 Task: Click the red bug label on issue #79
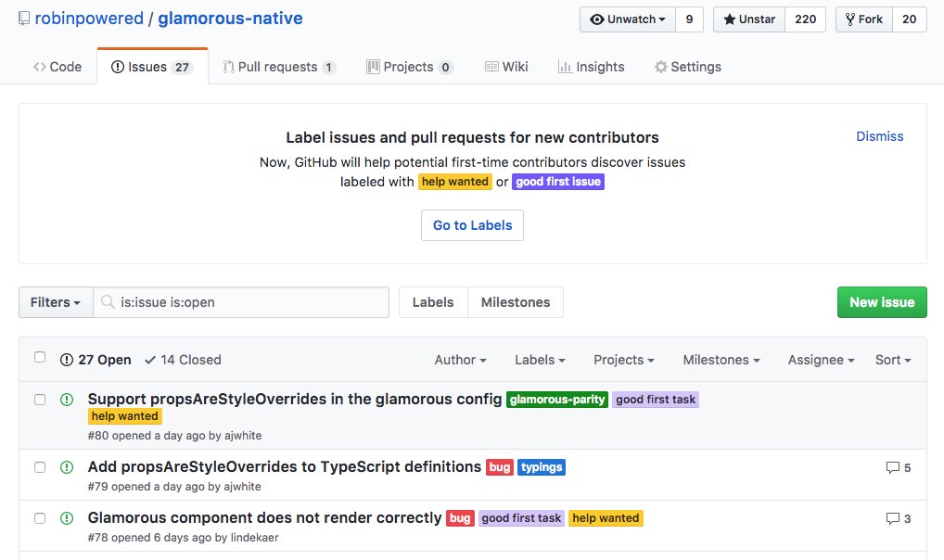(500, 467)
